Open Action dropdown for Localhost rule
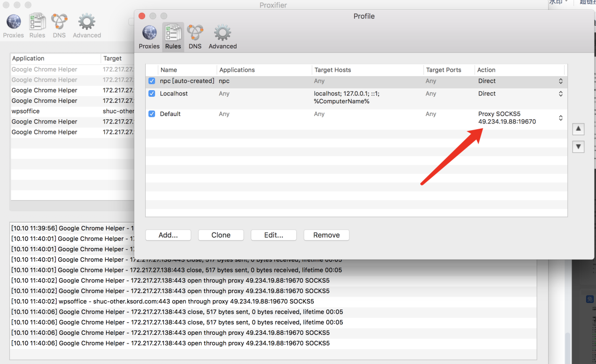 pyautogui.click(x=560, y=94)
